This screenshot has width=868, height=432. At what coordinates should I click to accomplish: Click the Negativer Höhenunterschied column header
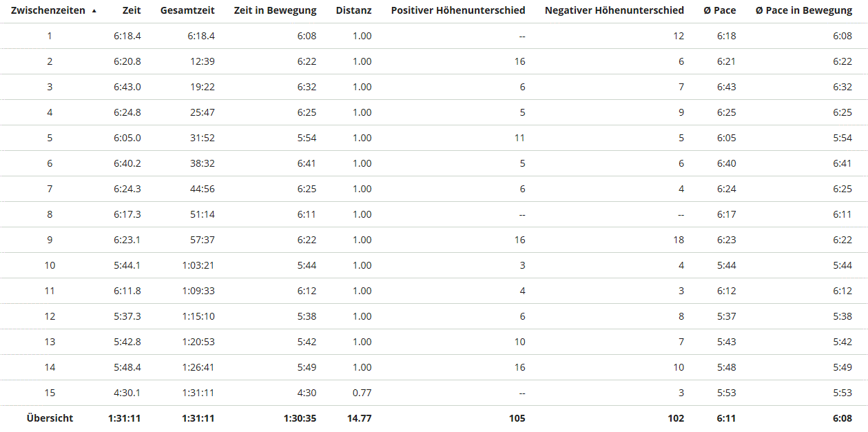click(614, 10)
